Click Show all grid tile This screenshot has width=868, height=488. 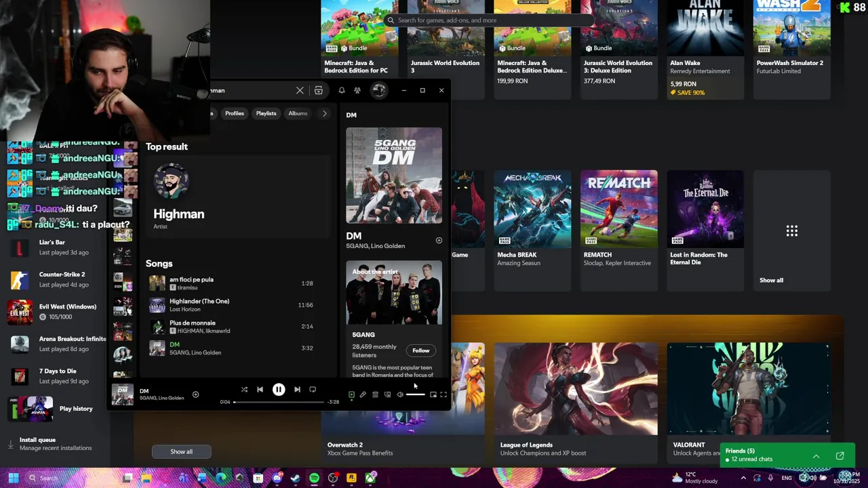[x=791, y=230]
